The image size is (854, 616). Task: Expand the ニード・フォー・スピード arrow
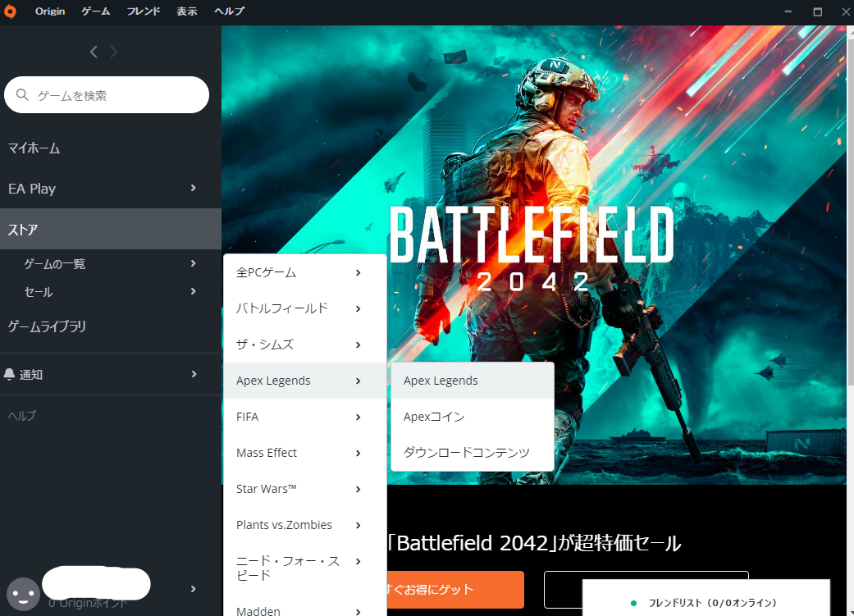coord(358,561)
